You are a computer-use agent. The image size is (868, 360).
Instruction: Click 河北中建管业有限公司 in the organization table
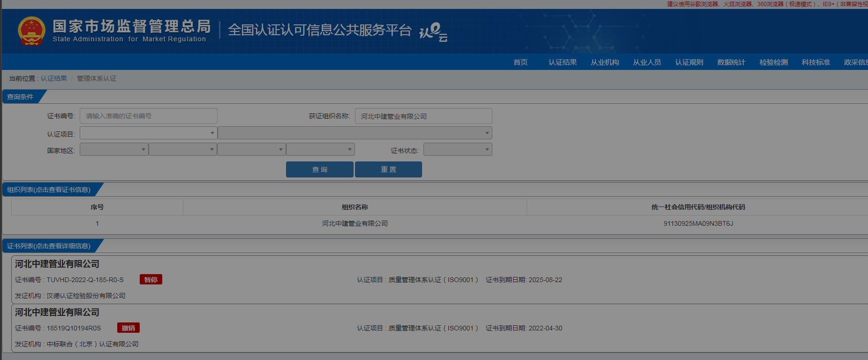coord(355,223)
